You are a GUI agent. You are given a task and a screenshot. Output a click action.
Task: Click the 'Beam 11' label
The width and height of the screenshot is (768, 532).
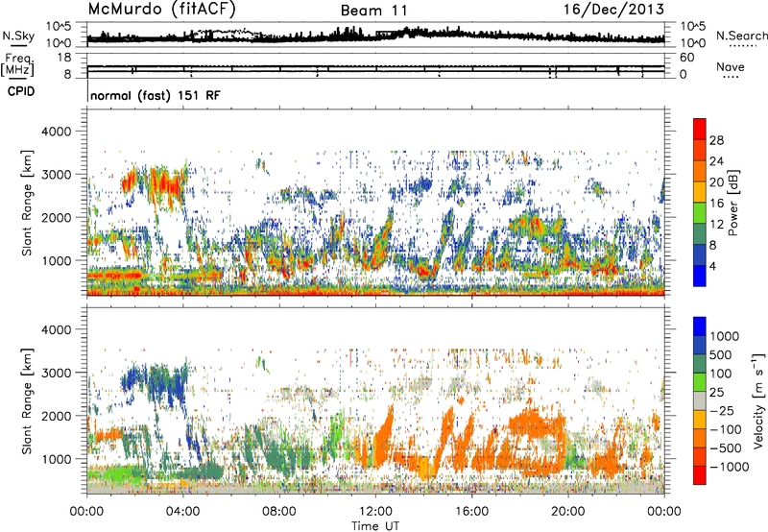(374, 11)
